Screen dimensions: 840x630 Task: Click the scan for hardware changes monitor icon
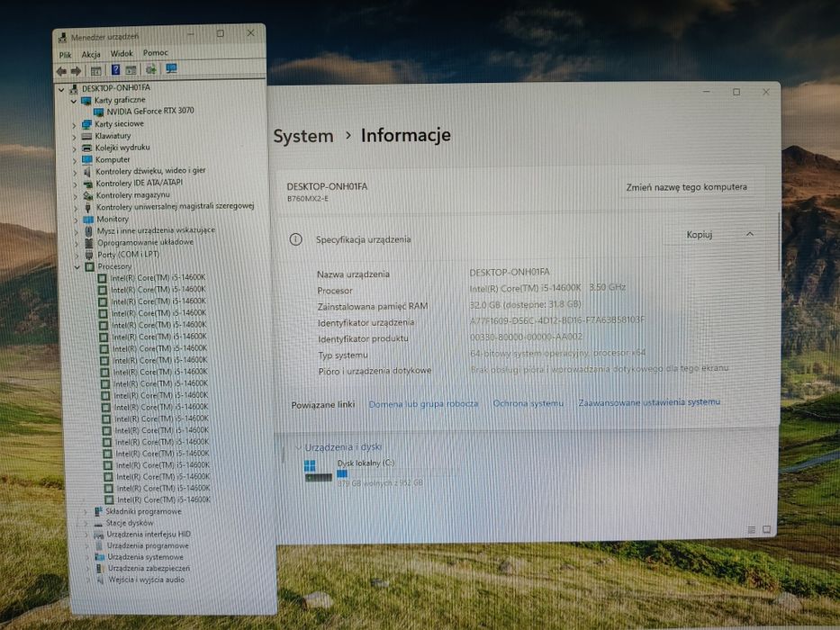pos(171,68)
